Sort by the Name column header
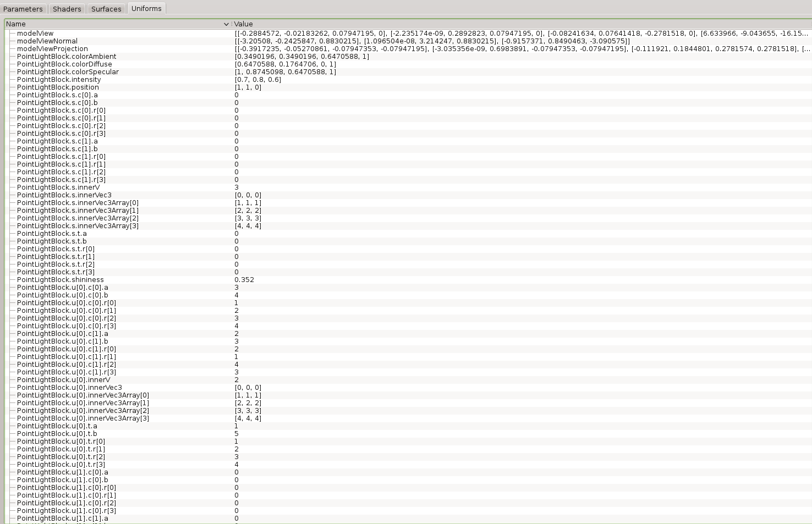Viewport: 812px width, 524px height. pos(118,24)
